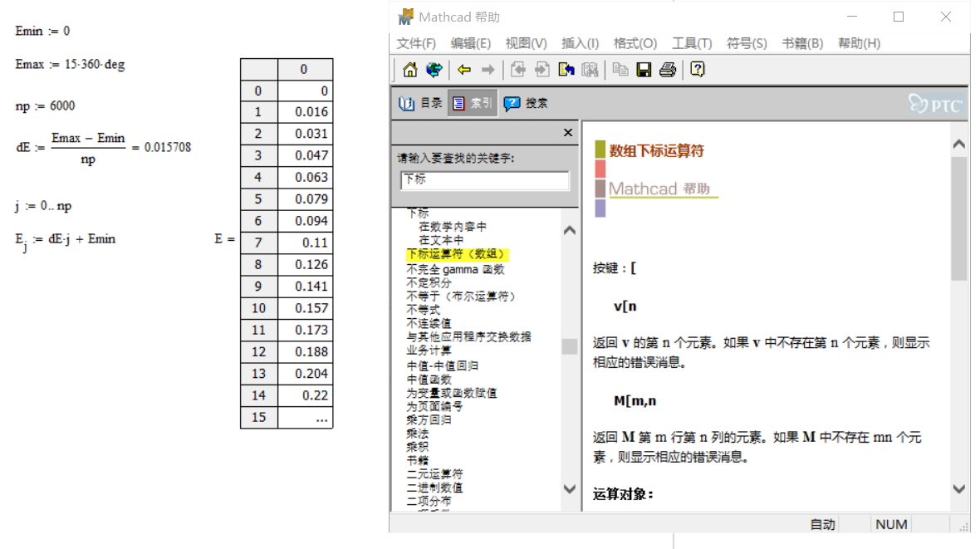The width and height of the screenshot is (980, 549).
Task: Click previous section page icon
Action: (518, 70)
